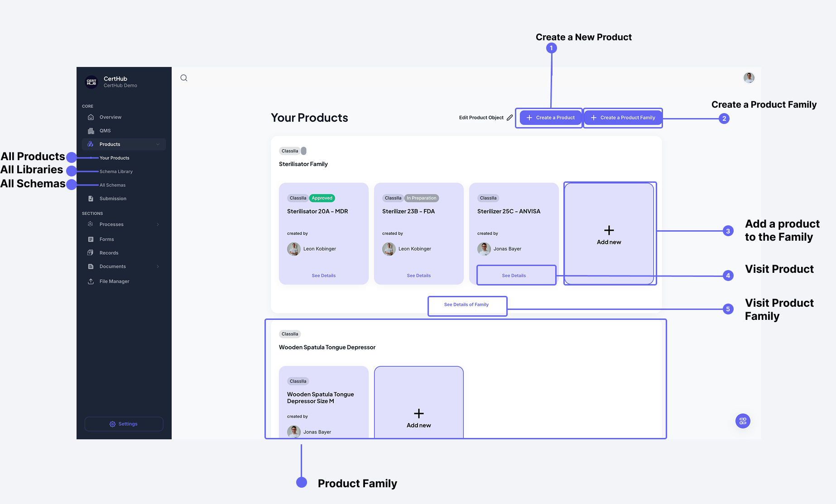The image size is (836, 504).
Task: Expand the Processes section
Action: point(111,224)
